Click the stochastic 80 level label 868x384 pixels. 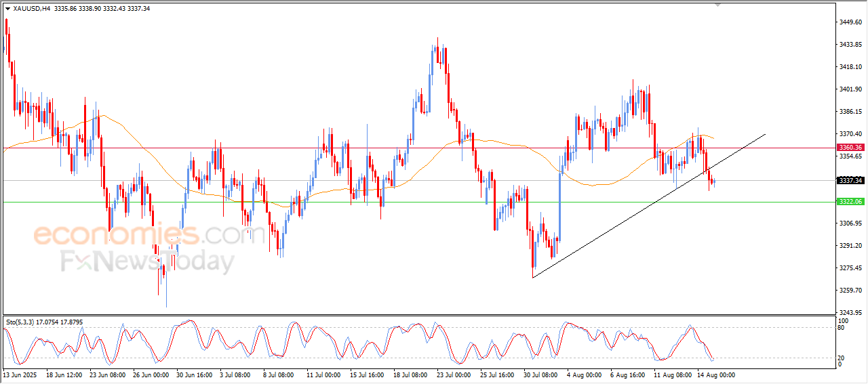(x=842, y=328)
